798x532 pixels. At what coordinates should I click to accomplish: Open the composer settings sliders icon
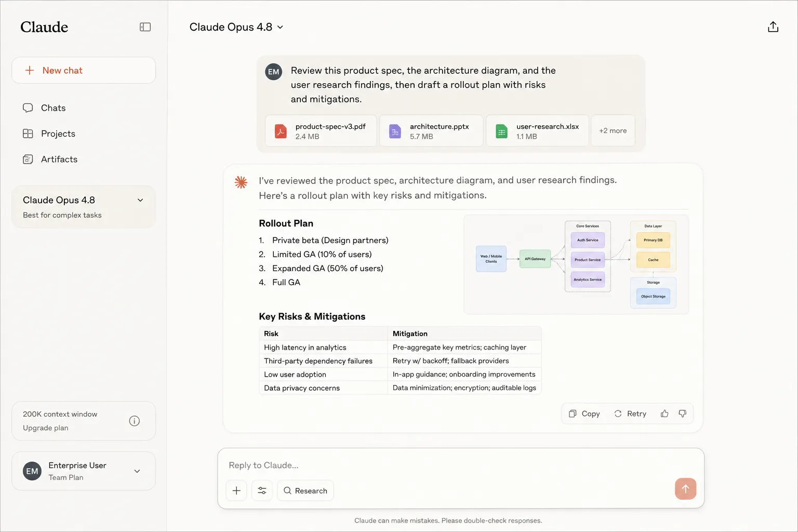(262, 490)
